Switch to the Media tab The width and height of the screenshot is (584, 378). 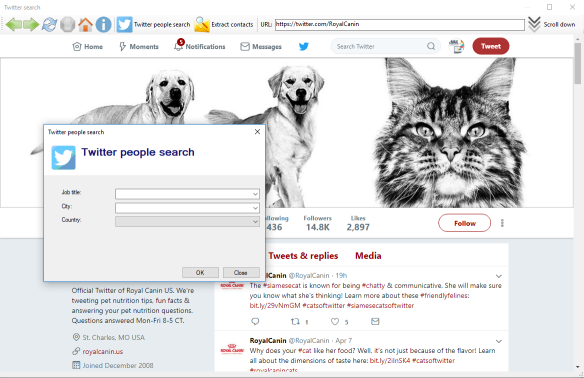click(x=368, y=256)
